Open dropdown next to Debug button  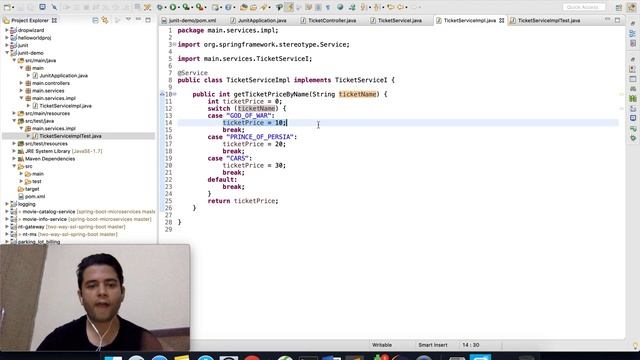pos(166,7)
